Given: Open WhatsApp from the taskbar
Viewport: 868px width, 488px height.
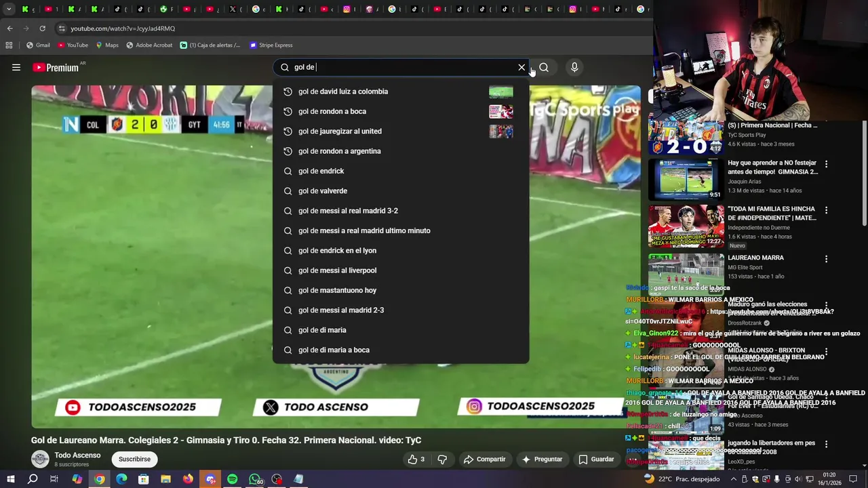Looking at the screenshot, I should 254,479.
